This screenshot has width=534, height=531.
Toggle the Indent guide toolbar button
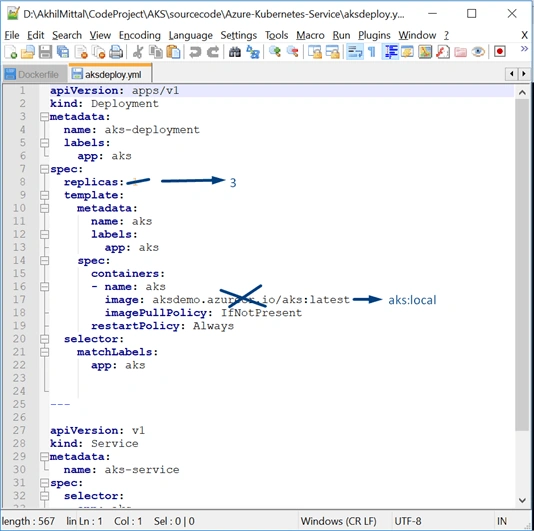[390, 52]
